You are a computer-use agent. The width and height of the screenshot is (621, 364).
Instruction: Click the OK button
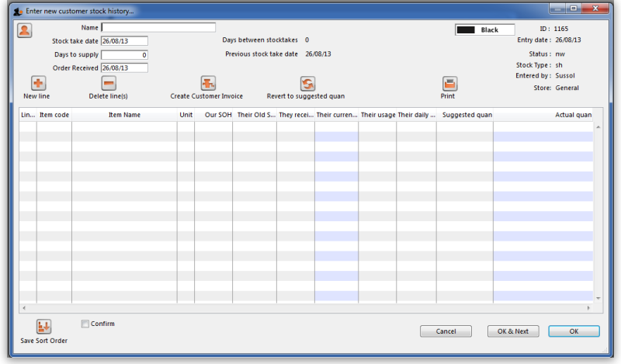pyautogui.click(x=574, y=331)
